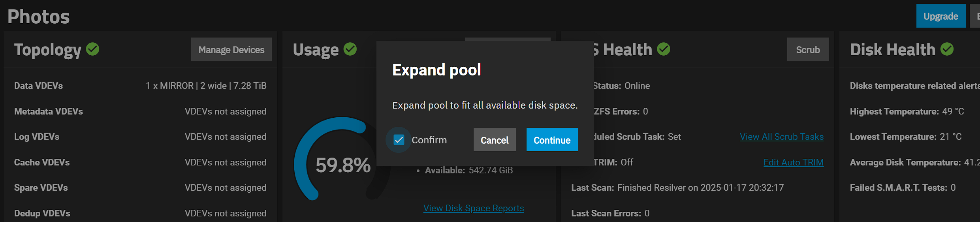Click the green health check icon beside Topology
980x250 pixels.
(x=92, y=49)
